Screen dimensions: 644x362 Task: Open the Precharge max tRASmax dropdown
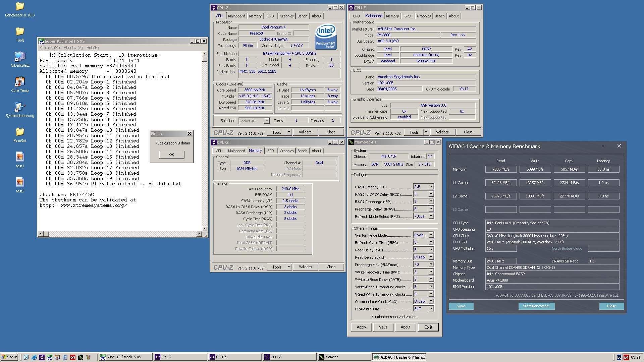click(431, 264)
